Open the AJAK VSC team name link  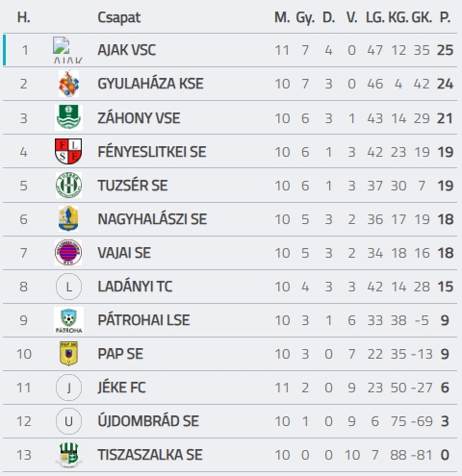(127, 50)
